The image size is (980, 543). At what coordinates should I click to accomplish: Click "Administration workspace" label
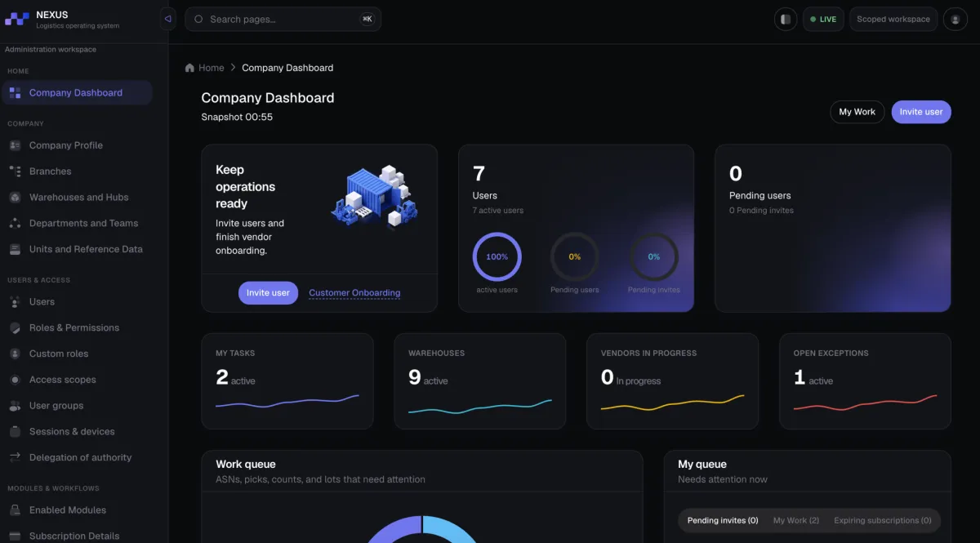point(51,50)
